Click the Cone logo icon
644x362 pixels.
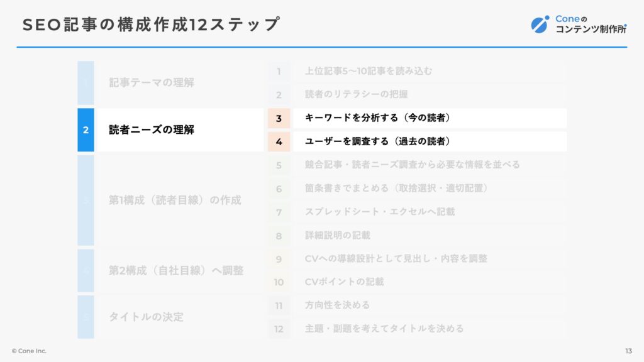click(540, 25)
